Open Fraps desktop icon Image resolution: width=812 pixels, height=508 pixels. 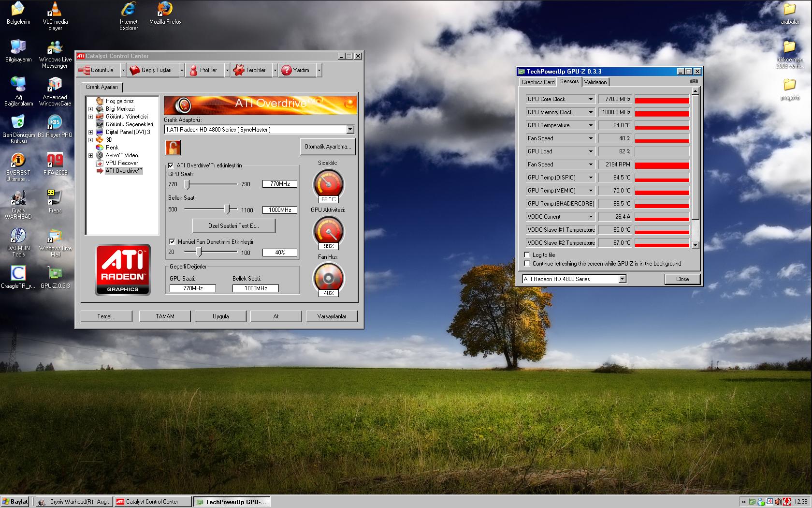tap(55, 202)
